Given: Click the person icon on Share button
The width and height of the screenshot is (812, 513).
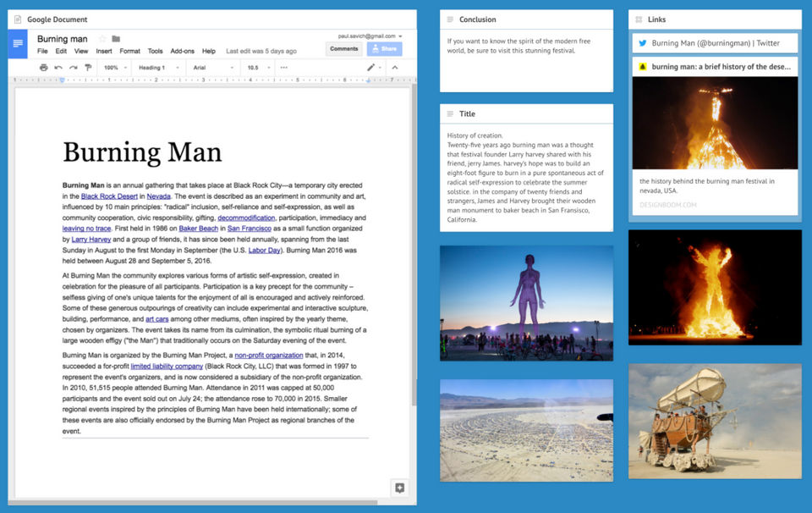Looking at the screenshot, I should click(x=376, y=49).
